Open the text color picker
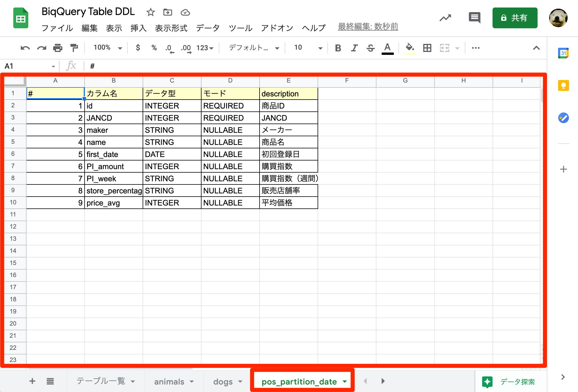578x392 pixels. tap(387, 48)
